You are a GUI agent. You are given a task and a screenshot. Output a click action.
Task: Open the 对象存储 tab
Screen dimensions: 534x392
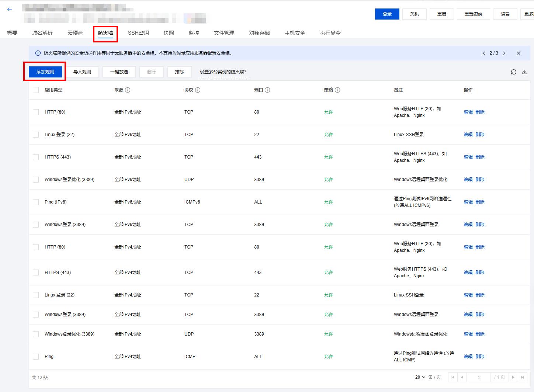(259, 33)
